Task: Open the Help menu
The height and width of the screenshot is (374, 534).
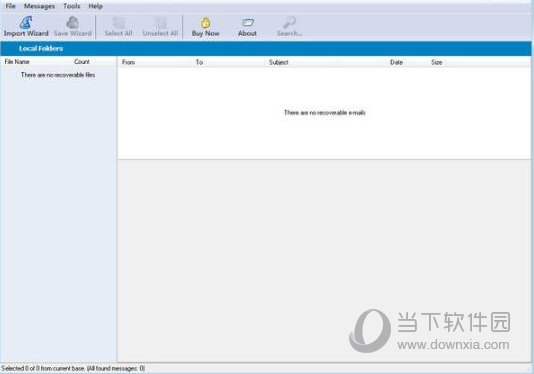Action: (x=95, y=6)
